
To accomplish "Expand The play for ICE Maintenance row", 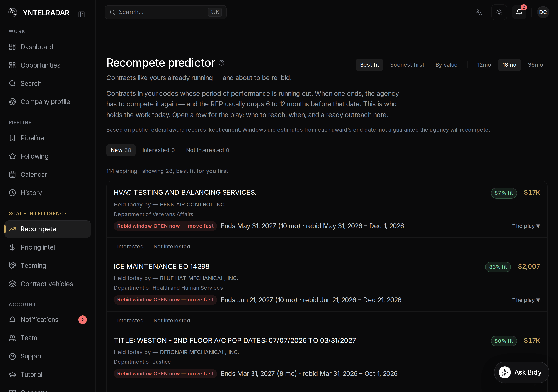I will [526, 300].
